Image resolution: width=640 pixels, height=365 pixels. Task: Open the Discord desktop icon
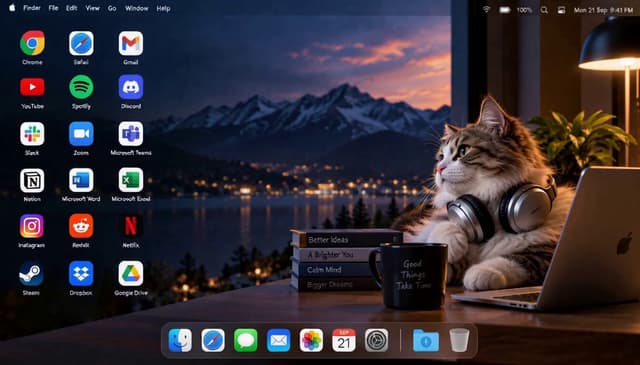tap(131, 87)
